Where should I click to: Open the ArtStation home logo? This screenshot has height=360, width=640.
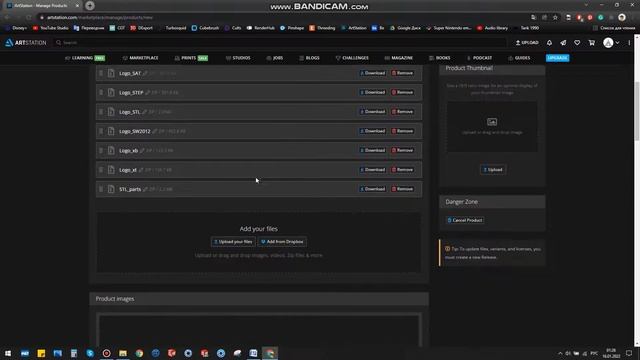(26, 43)
